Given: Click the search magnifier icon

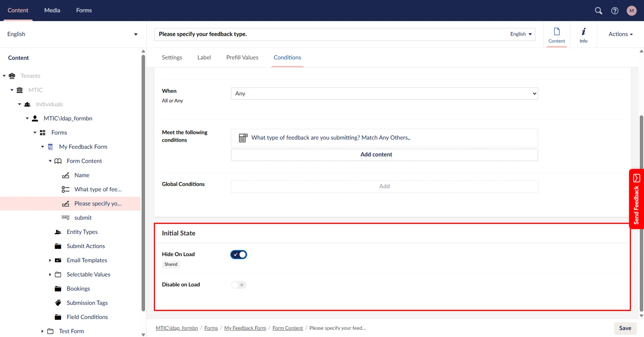Looking at the screenshot, I should pyautogui.click(x=598, y=11).
